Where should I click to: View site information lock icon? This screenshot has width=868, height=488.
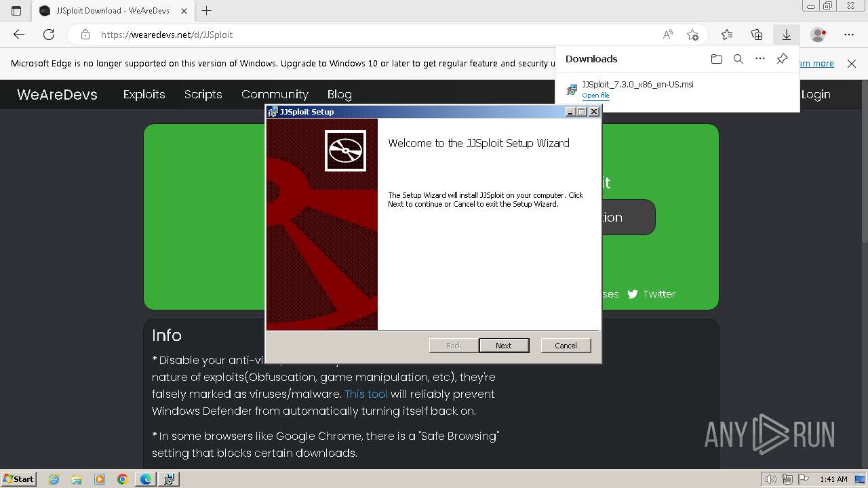point(85,35)
